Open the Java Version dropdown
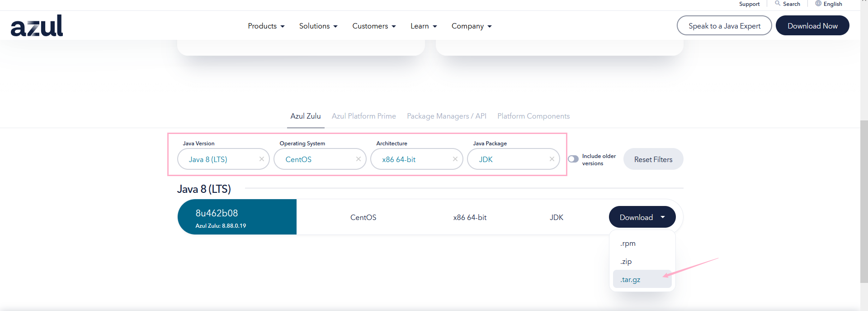The image size is (868, 311). [223, 159]
